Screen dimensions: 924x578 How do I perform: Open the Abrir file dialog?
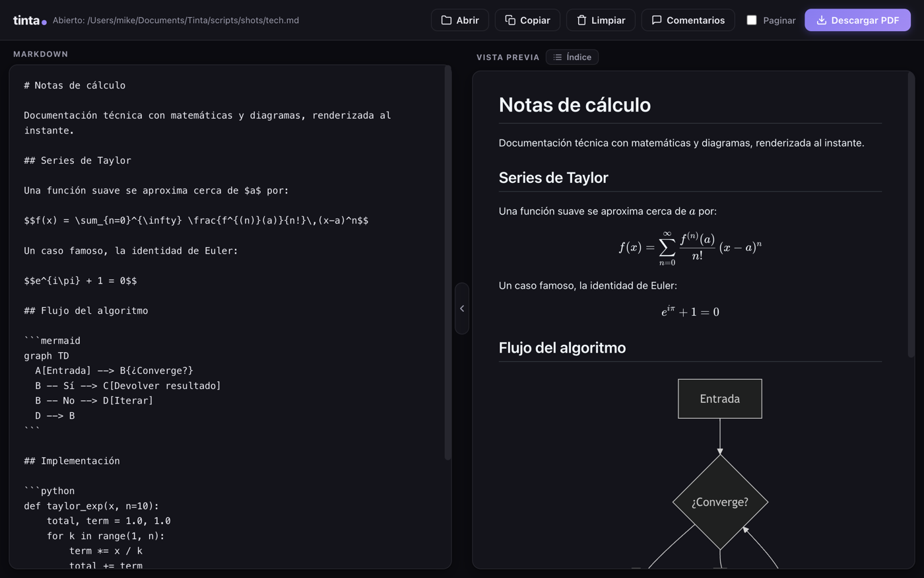coord(460,20)
